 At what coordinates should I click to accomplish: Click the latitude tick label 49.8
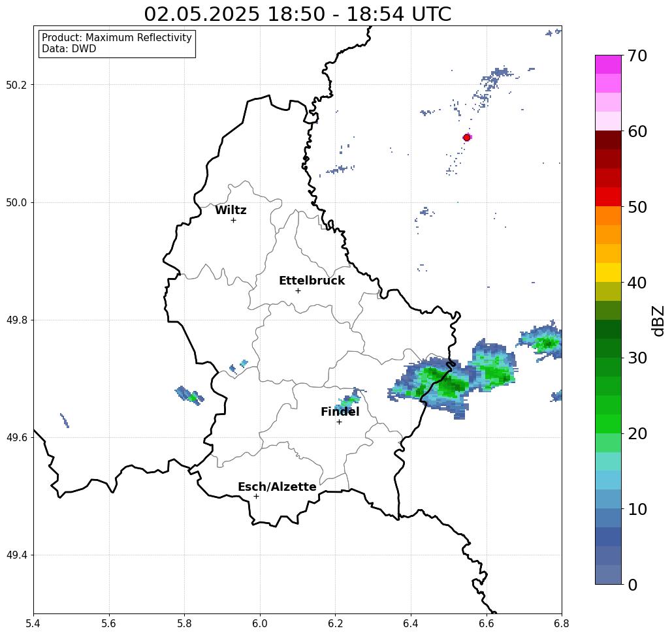(x=16, y=320)
